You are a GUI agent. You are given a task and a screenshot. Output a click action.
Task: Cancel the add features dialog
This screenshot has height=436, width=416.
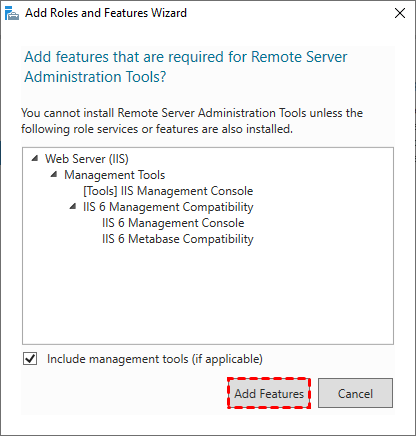(x=355, y=393)
